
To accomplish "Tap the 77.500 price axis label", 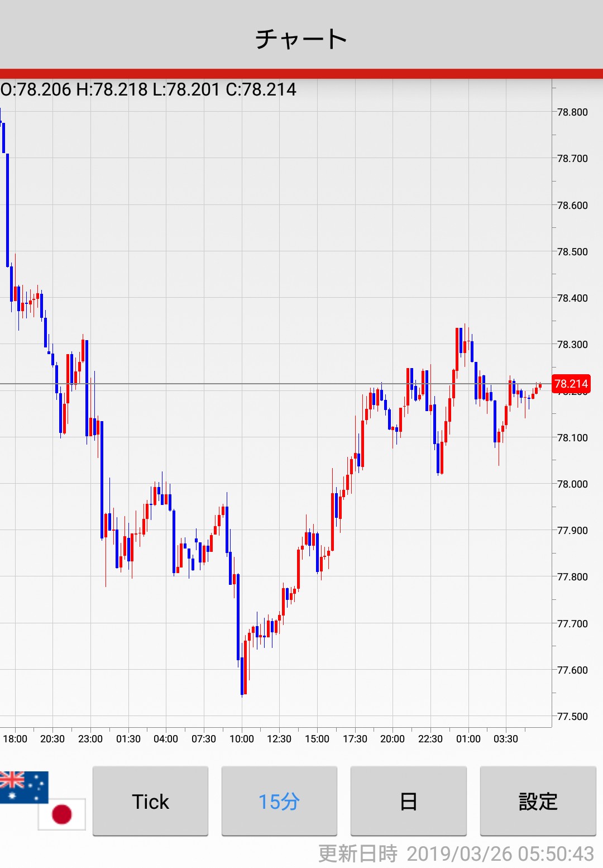I will coord(572,717).
